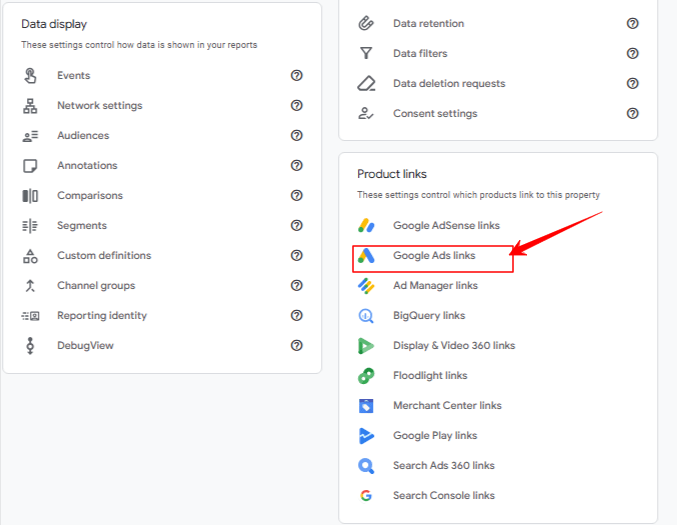Click the Google Play logo icon

pos(366,436)
